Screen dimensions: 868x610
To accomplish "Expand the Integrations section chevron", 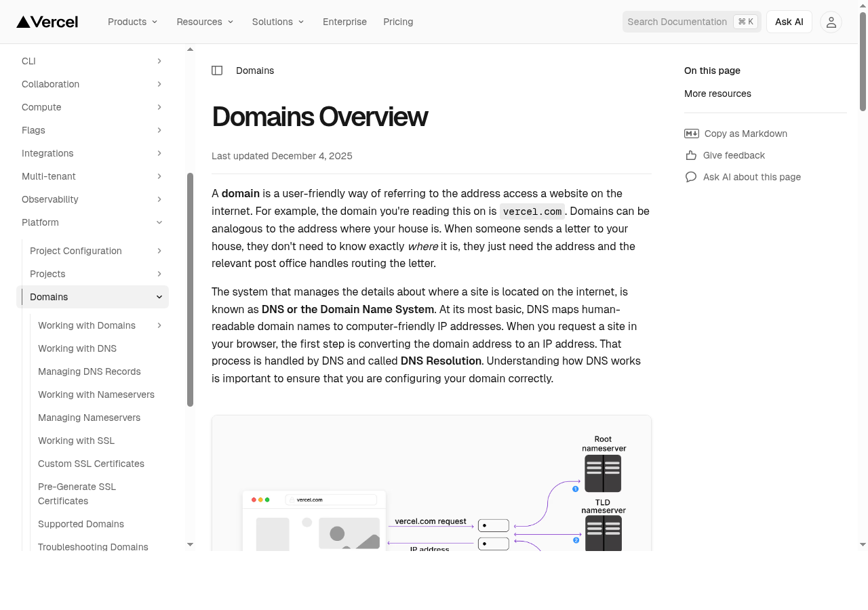I will point(159,153).
